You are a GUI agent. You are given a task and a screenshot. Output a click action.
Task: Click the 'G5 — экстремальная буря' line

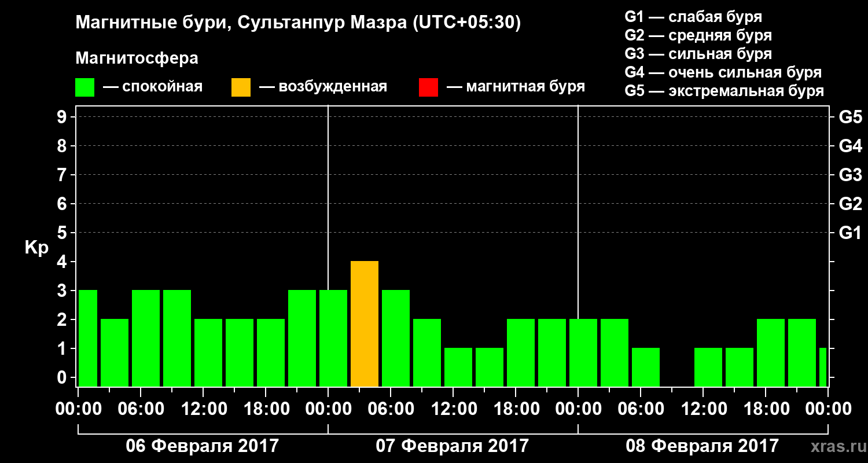(x=724, y=91)
